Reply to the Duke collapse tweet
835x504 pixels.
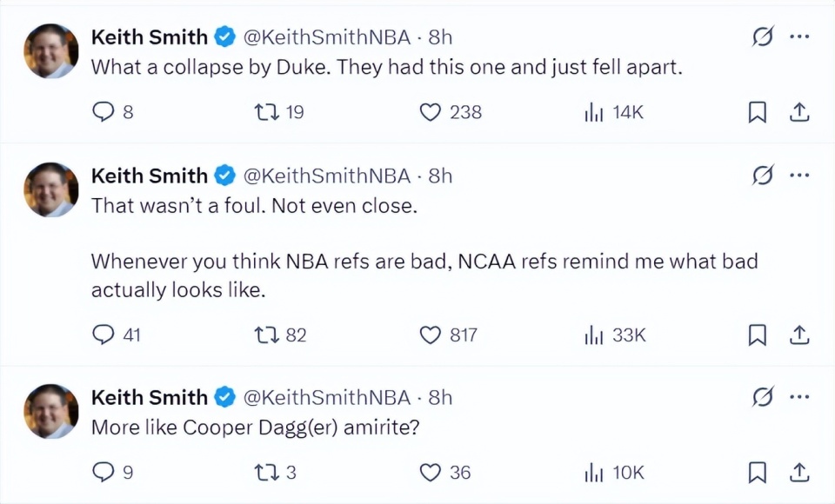pyautogui.click(x=104, y=112)
